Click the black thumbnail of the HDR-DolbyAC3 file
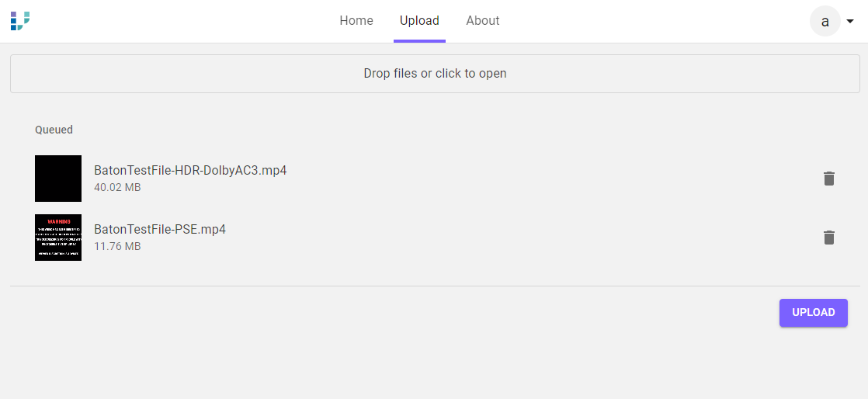The width and height of the screenshot is (868, 399). click(58, 179)
